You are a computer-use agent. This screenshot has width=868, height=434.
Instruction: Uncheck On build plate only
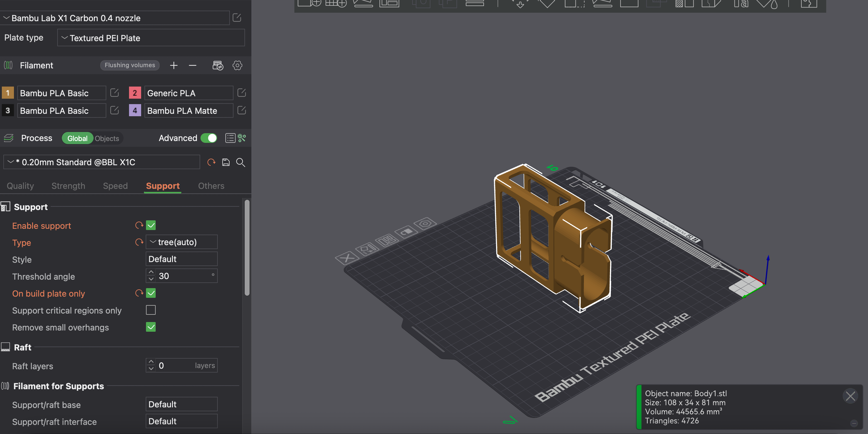[x=151, y=293]
